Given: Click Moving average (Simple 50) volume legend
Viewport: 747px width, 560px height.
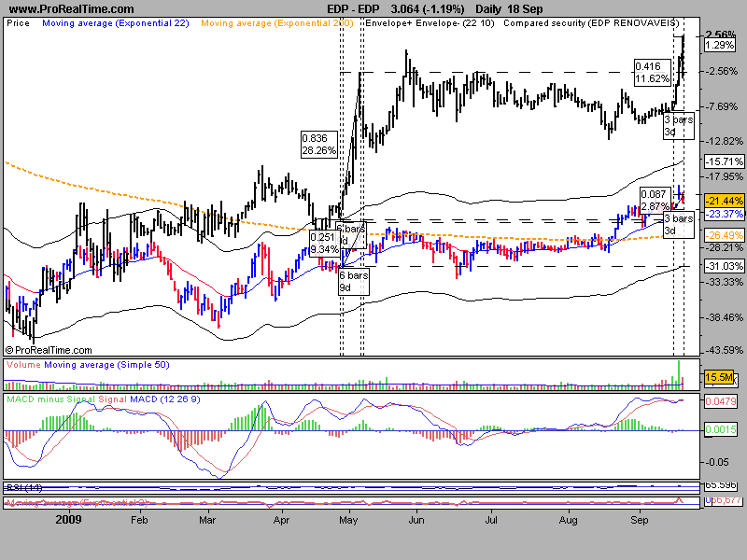Looking at the screenshot, I should click(x=106, y=365).
